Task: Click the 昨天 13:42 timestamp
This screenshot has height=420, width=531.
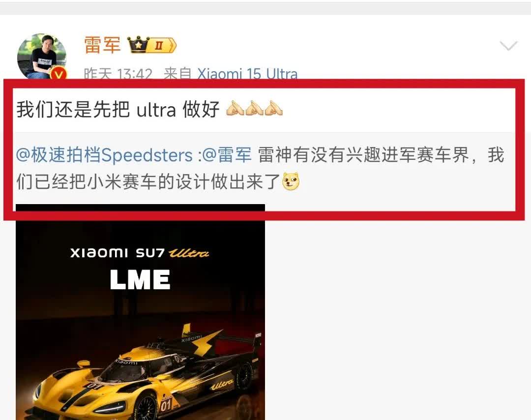Action: click(x=118, y=74)
